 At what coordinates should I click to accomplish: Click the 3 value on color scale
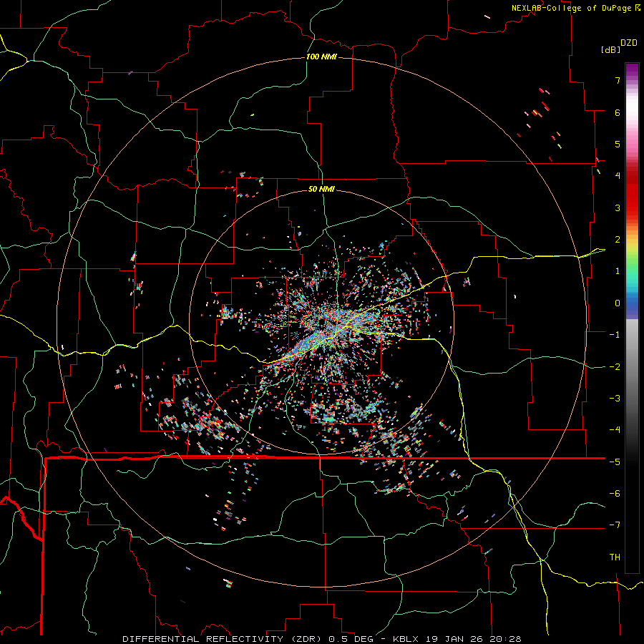point(618,208)
